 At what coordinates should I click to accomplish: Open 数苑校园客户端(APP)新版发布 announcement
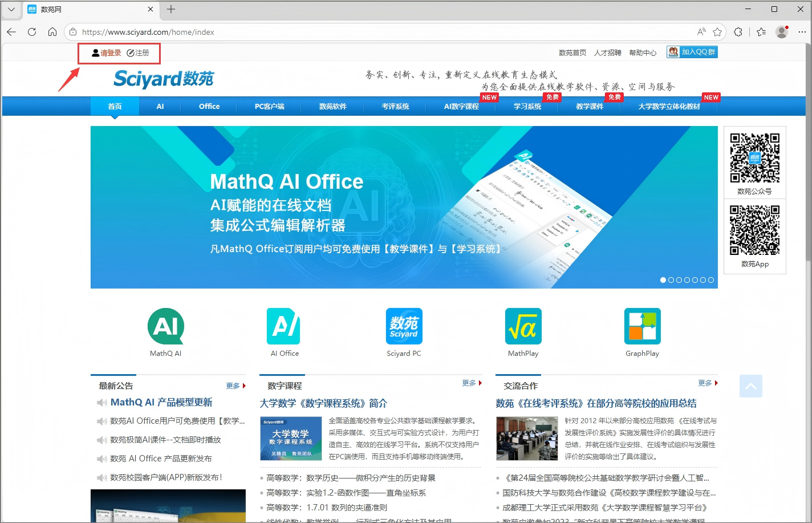[x=166, y=477]
